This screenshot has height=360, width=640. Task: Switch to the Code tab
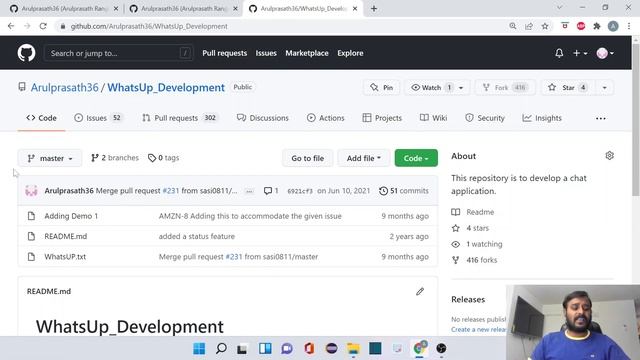tap(41, 118)
